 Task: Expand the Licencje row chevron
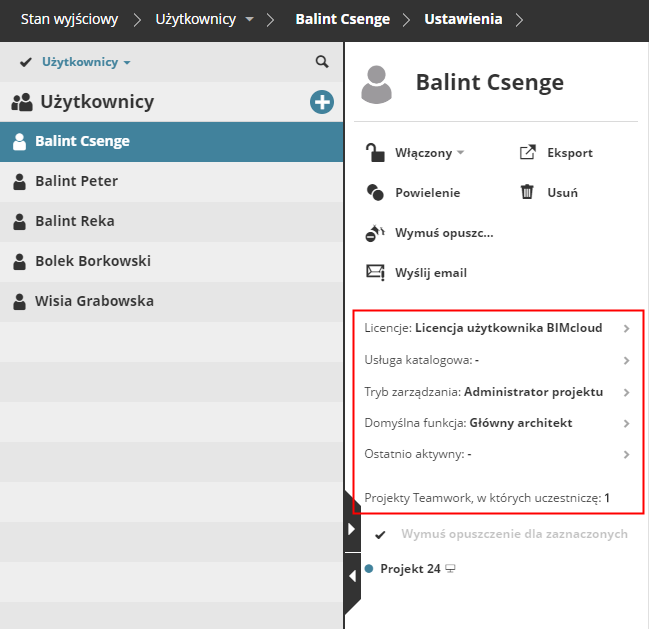point(626,328)
